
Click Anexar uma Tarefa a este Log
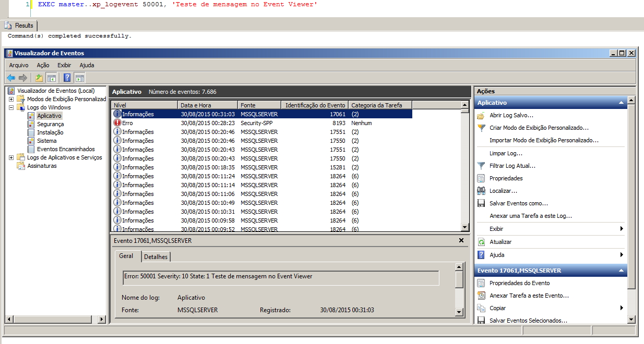(531, 216)
